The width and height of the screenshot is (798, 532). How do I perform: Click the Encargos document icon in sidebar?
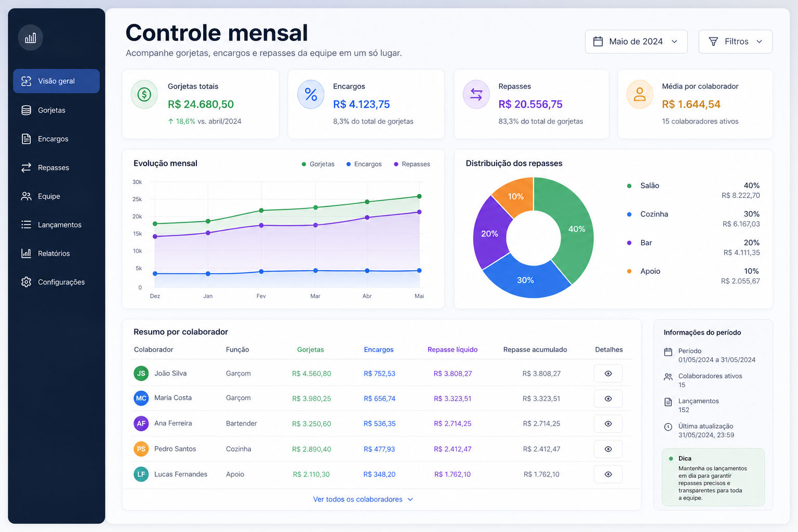(26, 139)
